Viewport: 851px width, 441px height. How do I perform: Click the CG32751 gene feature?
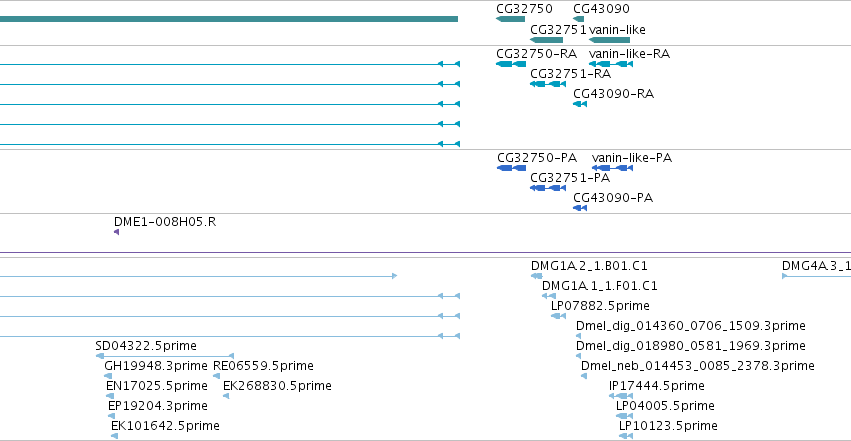coord(547,40)
